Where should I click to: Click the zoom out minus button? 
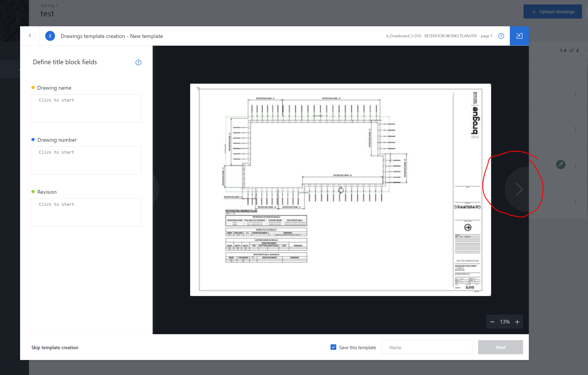pos(492,321)
